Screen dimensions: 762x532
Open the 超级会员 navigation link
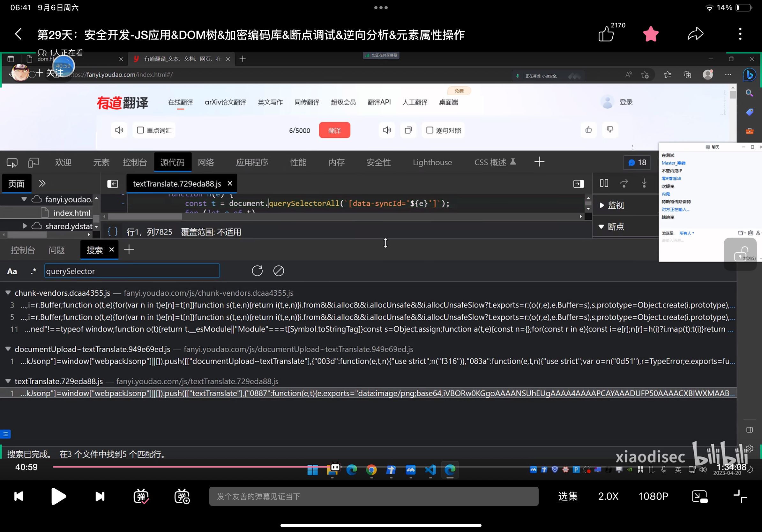point(343,102)
